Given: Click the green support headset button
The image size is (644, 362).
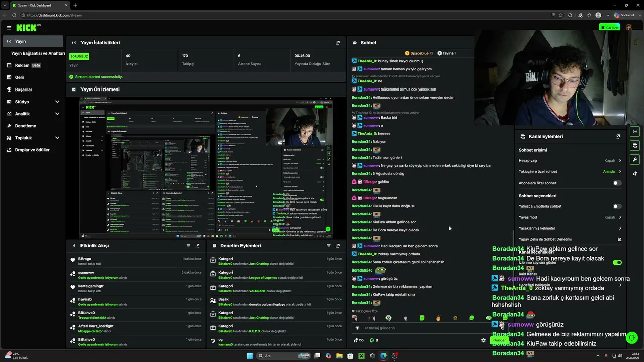Looking at the screenshot, I should point(632,338).
